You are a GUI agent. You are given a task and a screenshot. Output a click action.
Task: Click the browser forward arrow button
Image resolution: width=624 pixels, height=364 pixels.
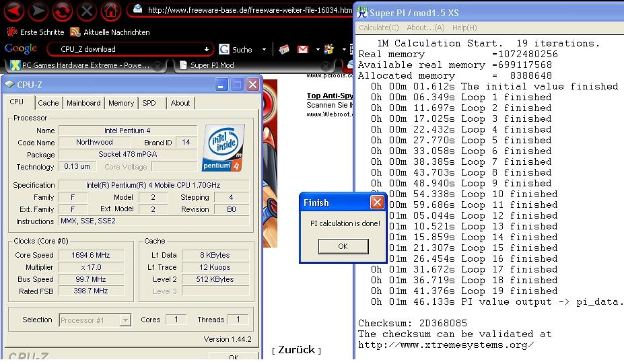[38, 11]
